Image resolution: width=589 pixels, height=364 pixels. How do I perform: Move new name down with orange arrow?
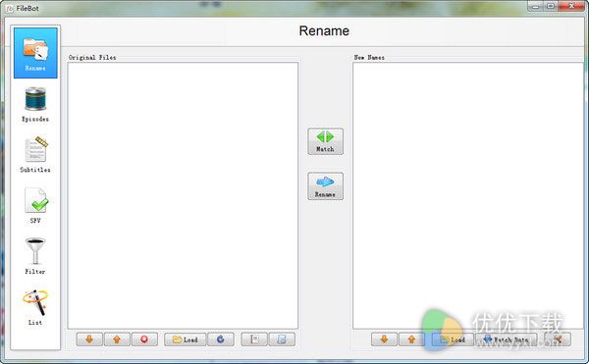(x=384, y=339)
